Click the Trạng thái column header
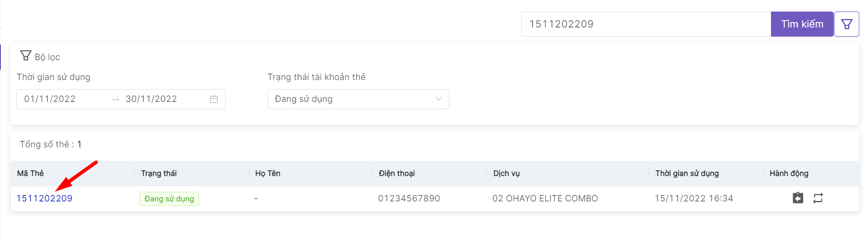Screen dimensions: 868x246 coord(159,174)
